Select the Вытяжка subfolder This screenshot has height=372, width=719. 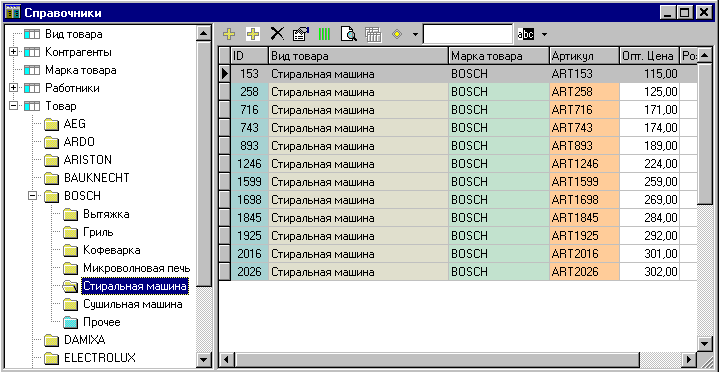tap(106, 214)
